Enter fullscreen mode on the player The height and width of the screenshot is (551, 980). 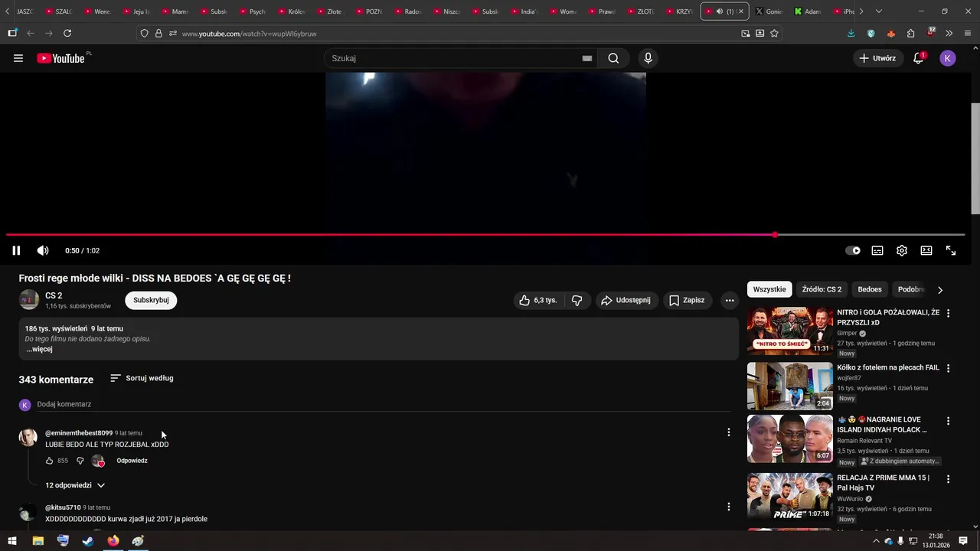951,250
